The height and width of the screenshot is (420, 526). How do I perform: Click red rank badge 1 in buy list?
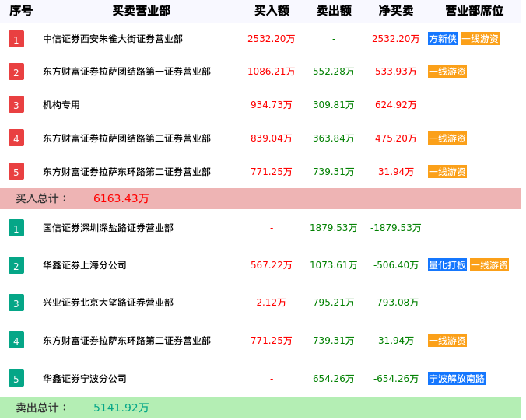pos(16,39)
